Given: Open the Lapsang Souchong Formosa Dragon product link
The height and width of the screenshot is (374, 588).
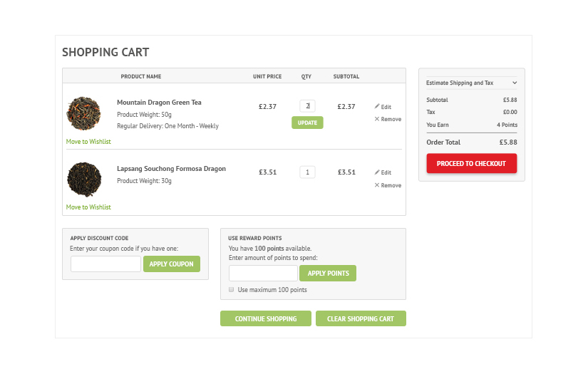Looking at the screenshot, I should [171, 169].
